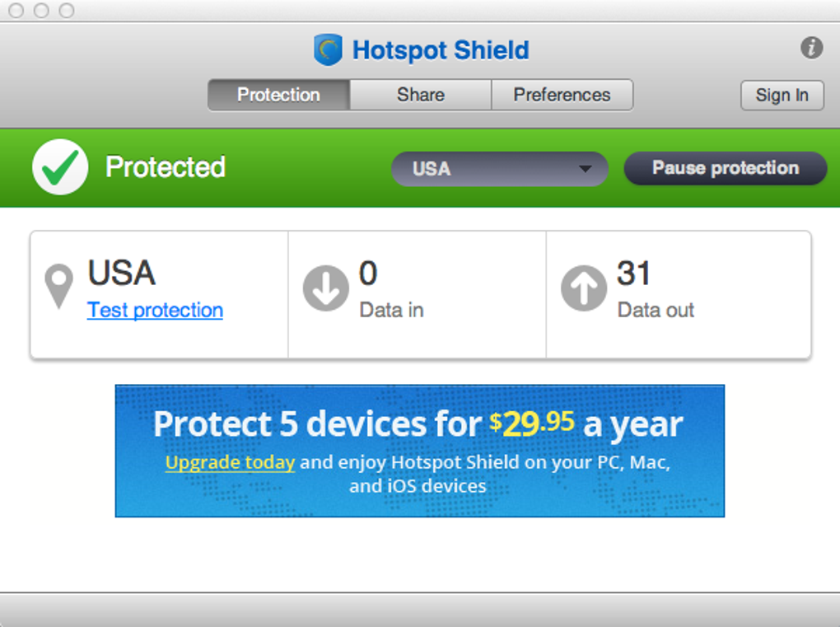
Task: Open the info icon
Action: coord(811,48)
